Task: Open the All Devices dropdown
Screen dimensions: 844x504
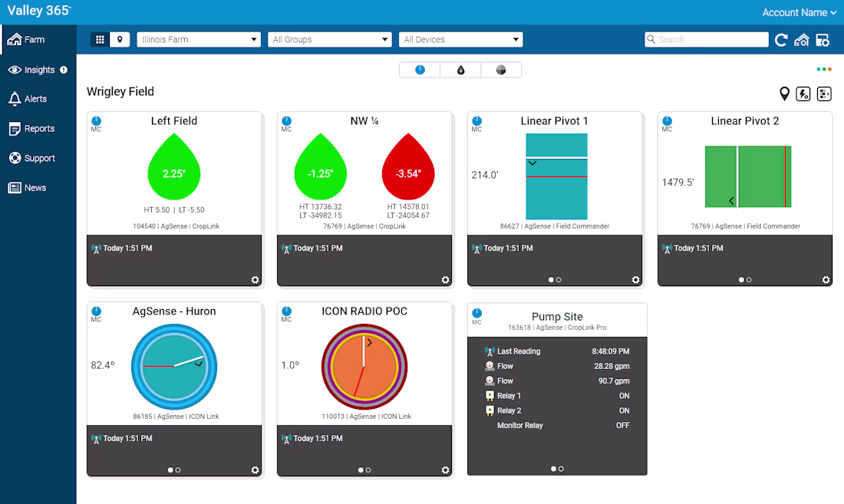Action: [x=461, y=39]
